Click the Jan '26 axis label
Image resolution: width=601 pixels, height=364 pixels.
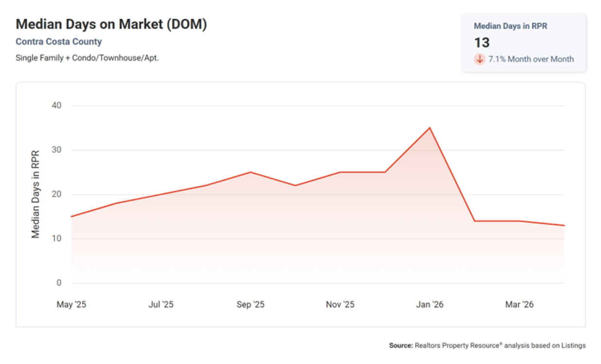pos(430,304)
